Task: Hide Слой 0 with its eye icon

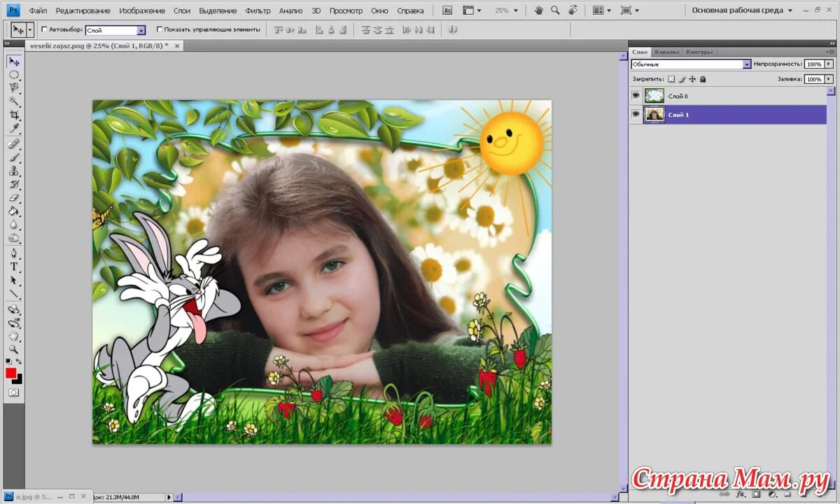Action: click(x=636, y=96)
